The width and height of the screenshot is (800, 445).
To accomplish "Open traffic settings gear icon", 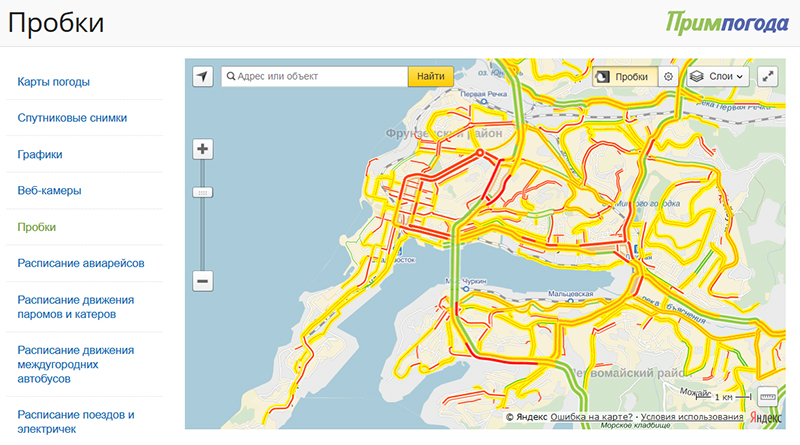I will (668, 77).
